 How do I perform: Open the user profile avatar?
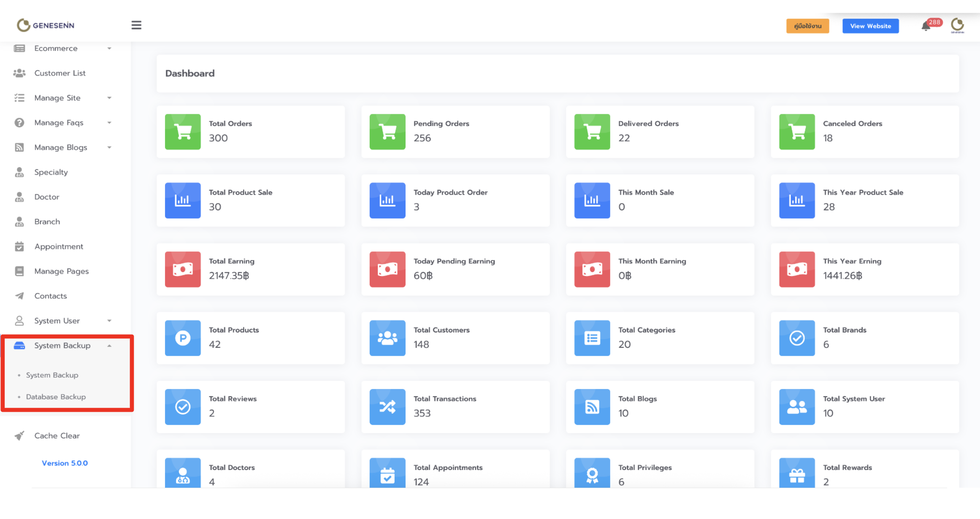pos(957,25)
